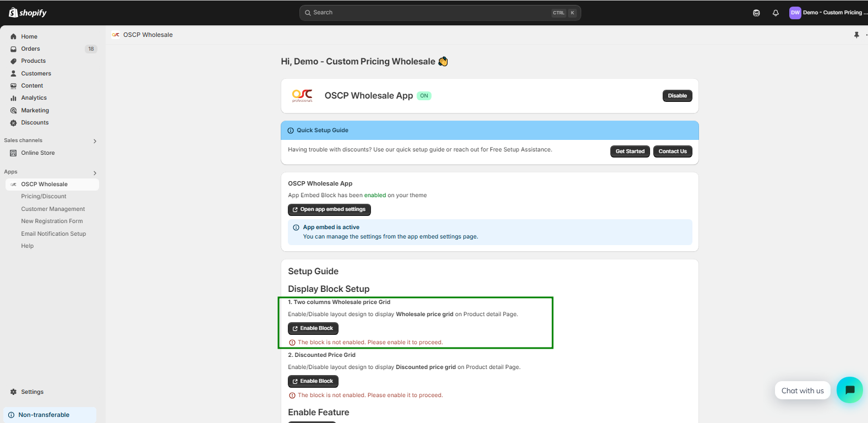Expand the Apps section chevron
Image resolution: width=868 pixels, height=423 pixels.
click(95, 173)
